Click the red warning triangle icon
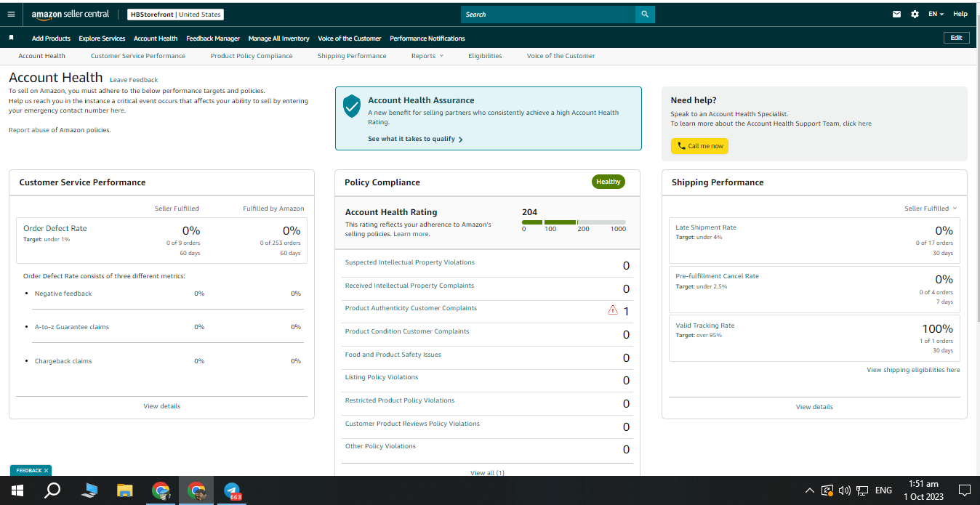The width and height of the screenshot is (980, 505). point(613,310)
